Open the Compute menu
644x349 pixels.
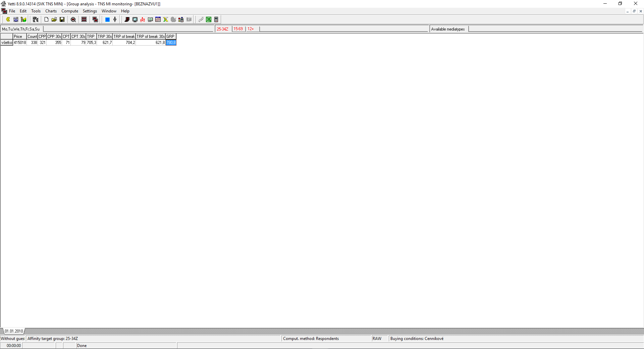click(x=70, y=11)
